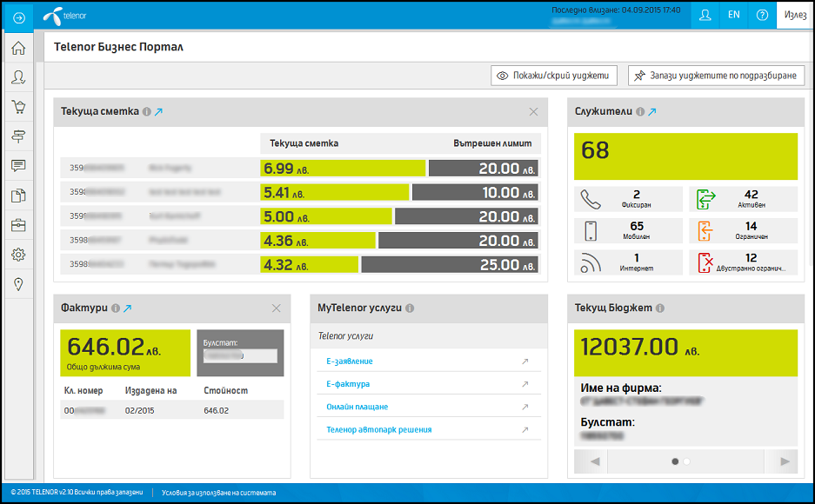Show info for the Текущ Бюджет widget
815x504 pixels.
tap(659, 308)
